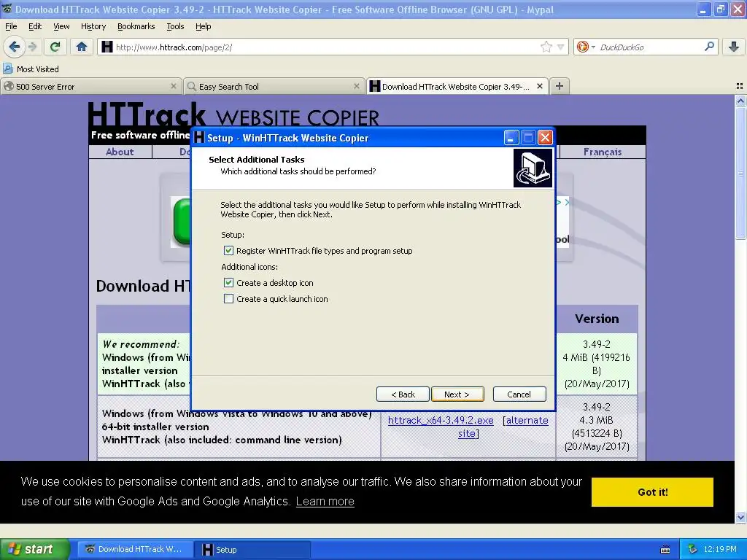
Task: Switch to Download HTTrack taskbar item
Action: pyautogui.click(x=135, y=549)
